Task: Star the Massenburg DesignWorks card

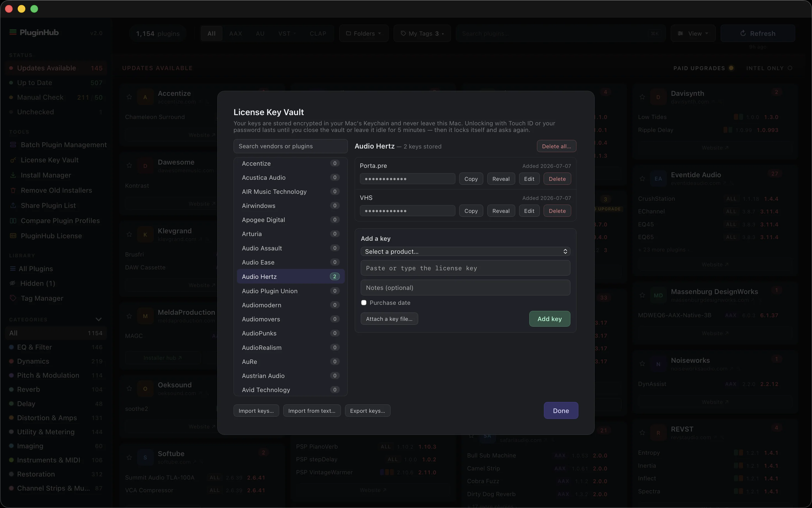Action: point(642,295)
